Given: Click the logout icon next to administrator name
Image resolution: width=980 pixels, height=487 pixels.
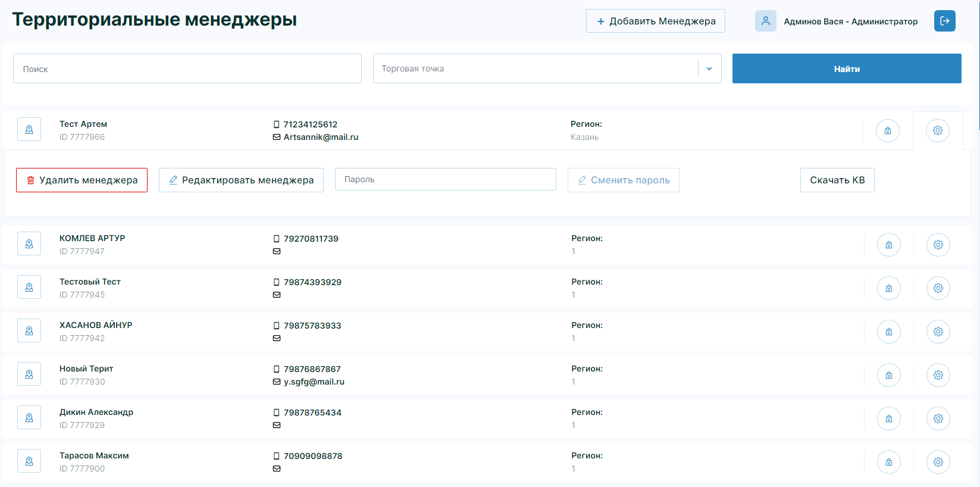Looking at the screenshot, I should [944, 21].
